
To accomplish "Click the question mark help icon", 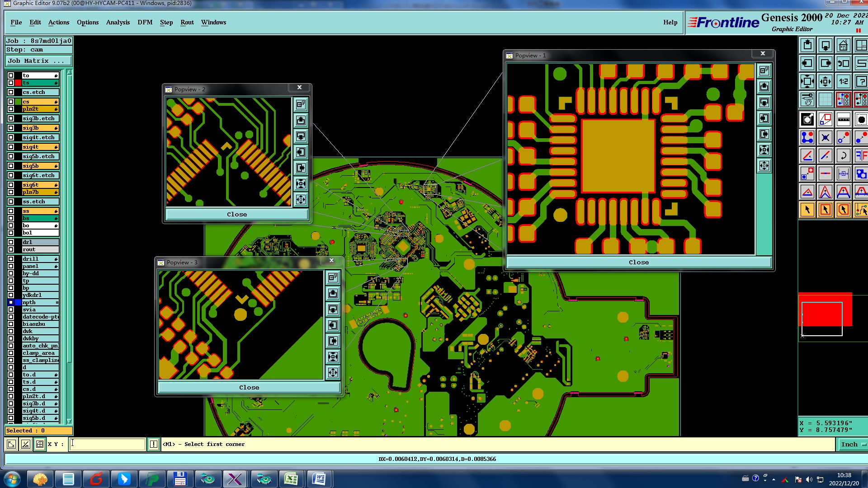I will pos(861,82).
